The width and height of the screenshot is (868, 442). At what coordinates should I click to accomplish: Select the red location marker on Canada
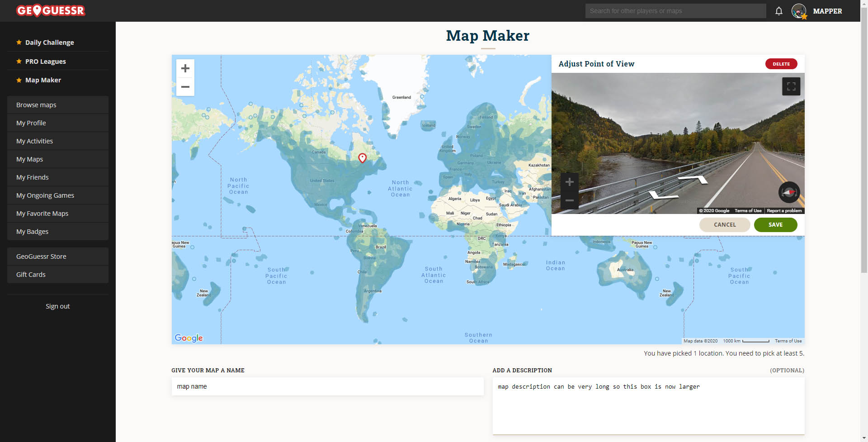point(362,158)
